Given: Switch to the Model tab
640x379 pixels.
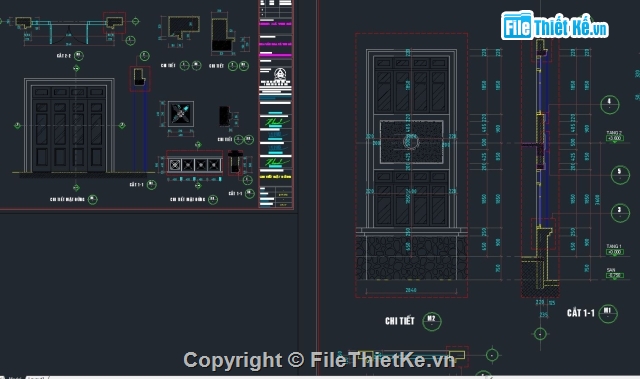Looking at the screenshot, I should 15,377.
